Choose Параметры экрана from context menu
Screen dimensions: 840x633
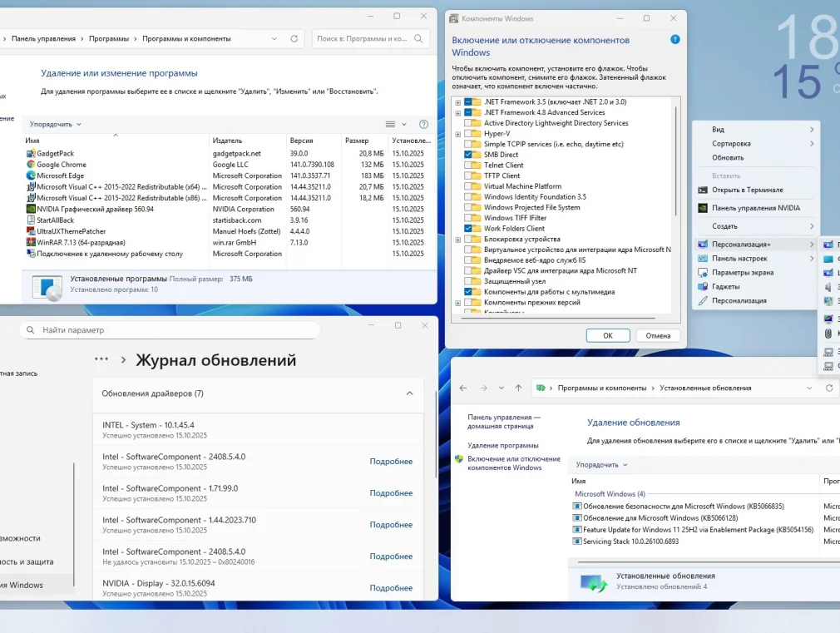[x=742, y=272]
